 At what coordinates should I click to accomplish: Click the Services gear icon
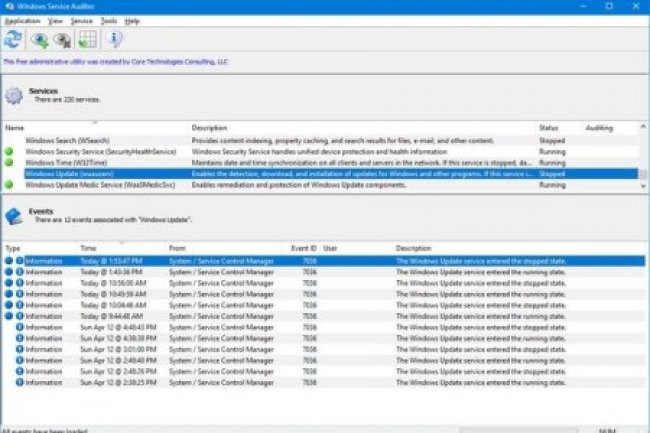pyautogui.click(x=14, y=95)
